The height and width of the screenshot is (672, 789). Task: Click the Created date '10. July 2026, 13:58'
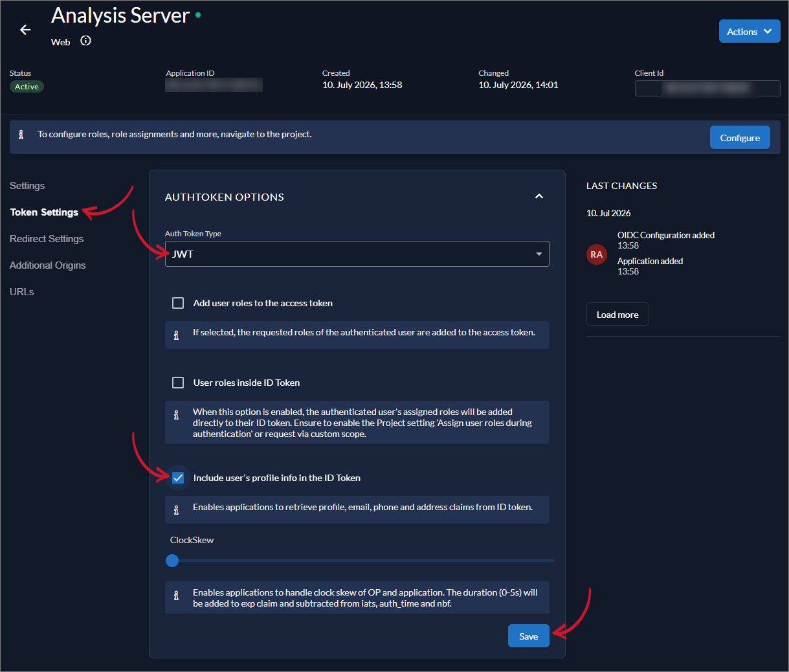click(362, 85)
